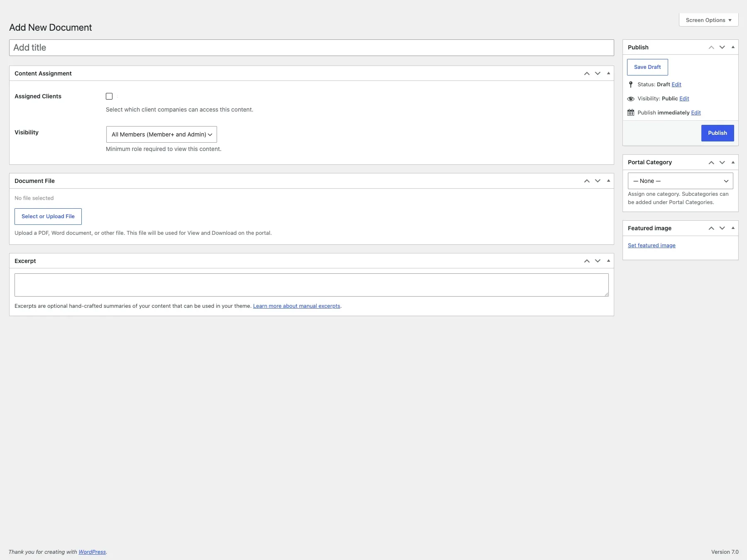Click the Featured image panel title
747x560 pixels.
tap(649, 228)
